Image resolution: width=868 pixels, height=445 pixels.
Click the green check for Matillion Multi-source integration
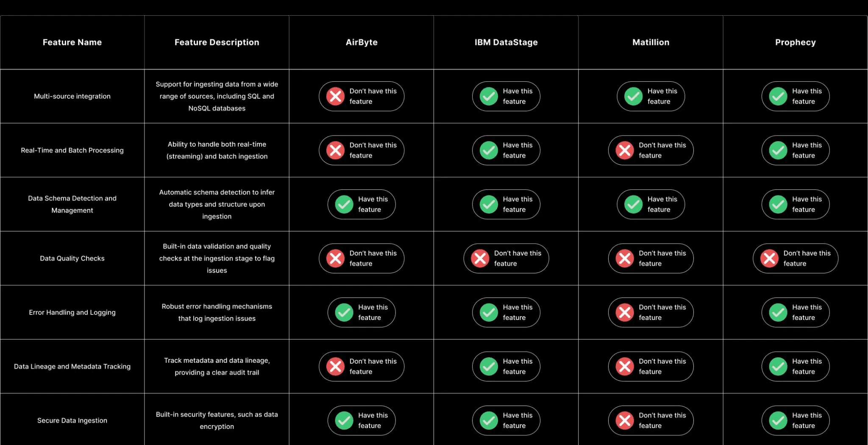(651, 96)
